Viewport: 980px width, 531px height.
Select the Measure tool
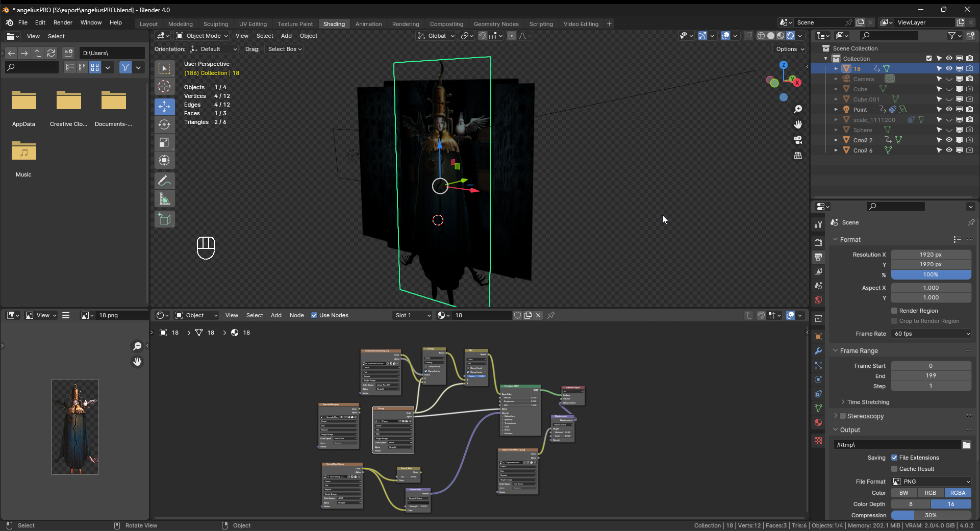click(164, 198)
